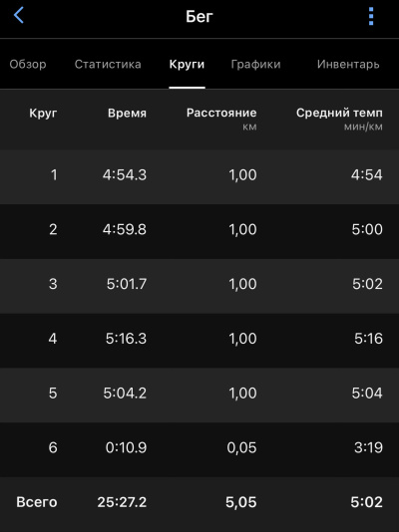The width and height of the screenshot is (399, 532).
Task: Select lap 6 row with pace 3:19
Action: 199,448
